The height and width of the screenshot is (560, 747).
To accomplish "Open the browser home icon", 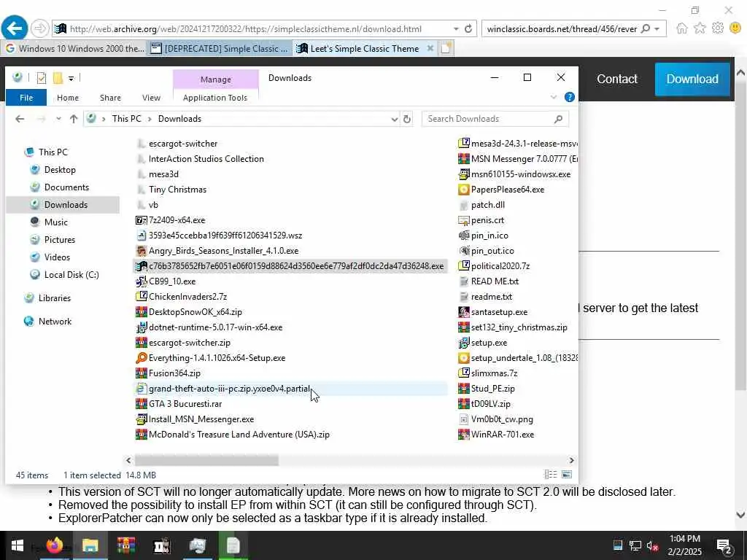I will (x=682, y=28).
